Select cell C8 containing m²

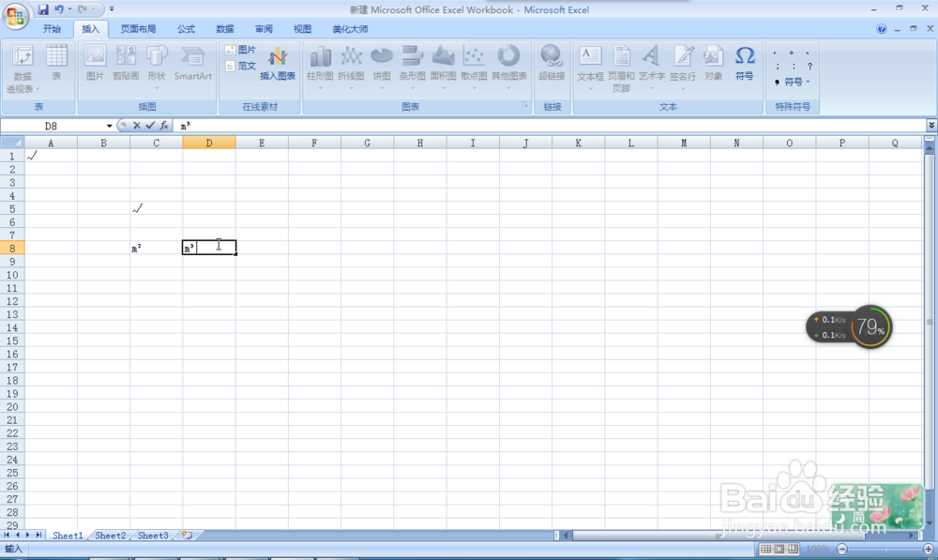click(156, 248)
